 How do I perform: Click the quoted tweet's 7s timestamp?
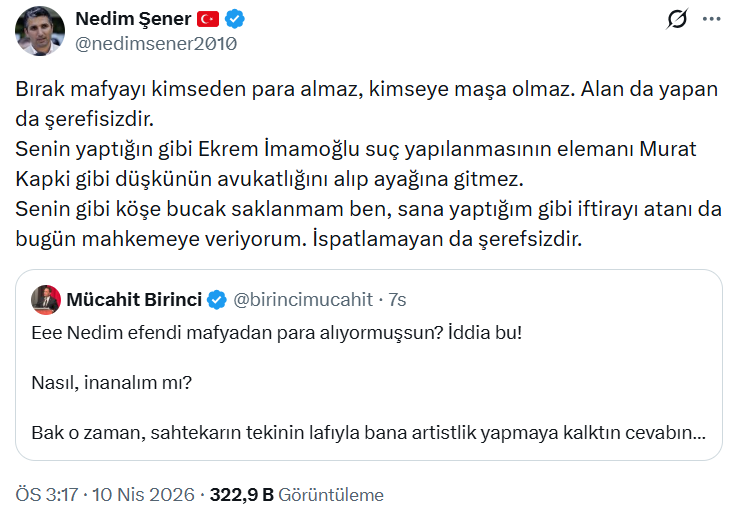pos(397,298)
